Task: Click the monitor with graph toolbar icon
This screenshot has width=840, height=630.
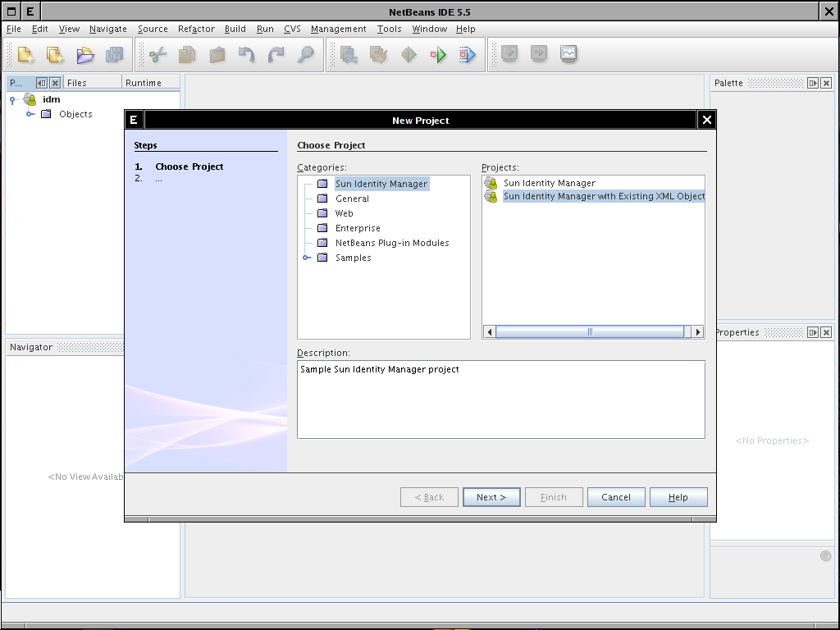Action: coord(568,53)
